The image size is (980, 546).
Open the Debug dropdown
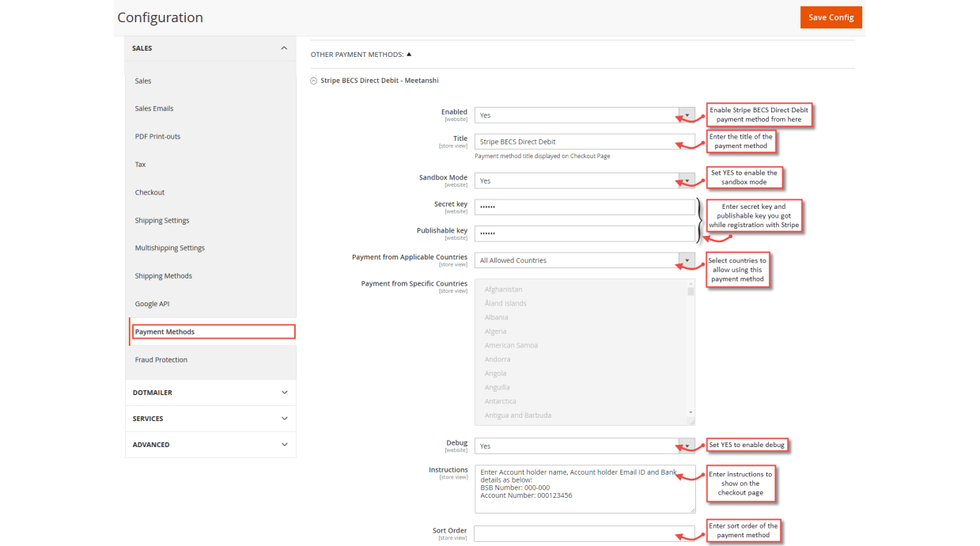tap(585, 446)
